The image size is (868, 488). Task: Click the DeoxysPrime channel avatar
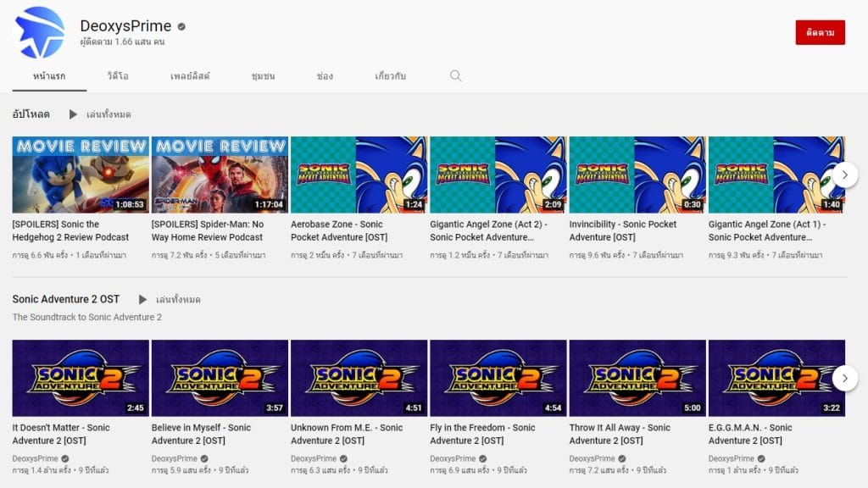pos(39,32)
